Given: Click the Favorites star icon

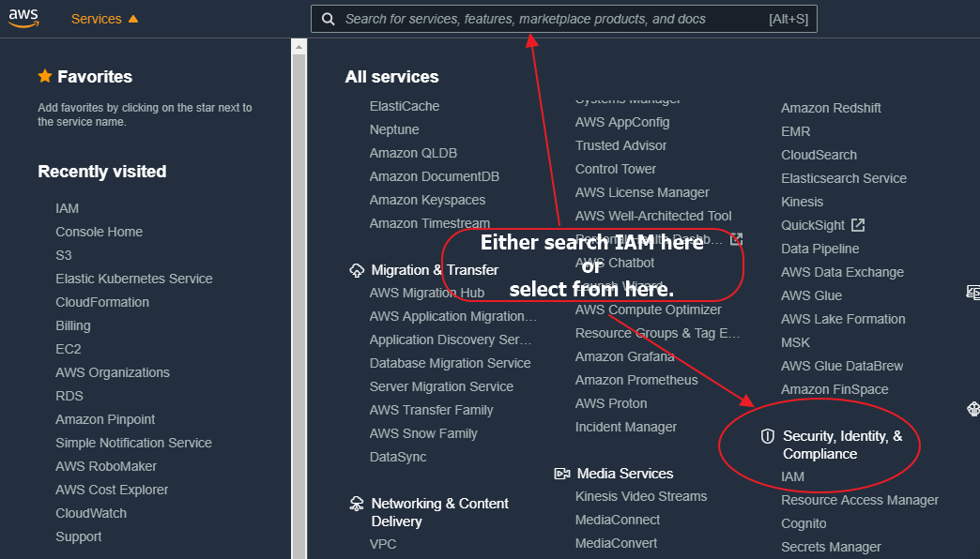Looking at the screenshot, I should tap(45, 76).
